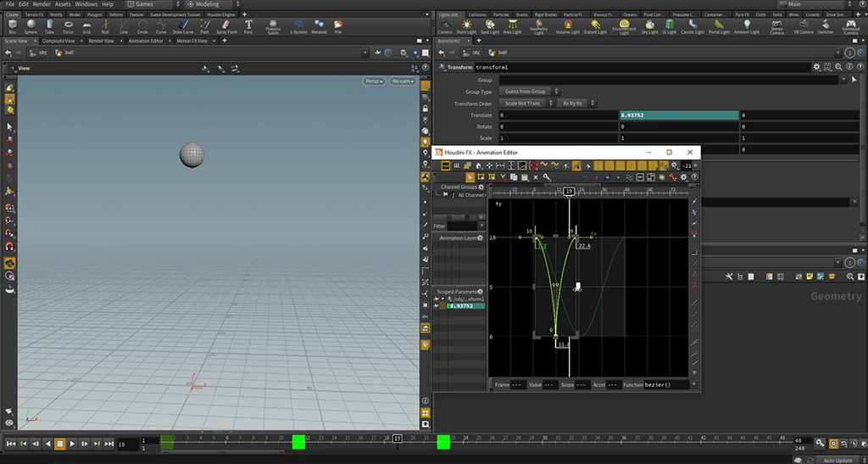Click the Torus shelf tool
The height and width of the screenshot is (464, 868).
68,26
